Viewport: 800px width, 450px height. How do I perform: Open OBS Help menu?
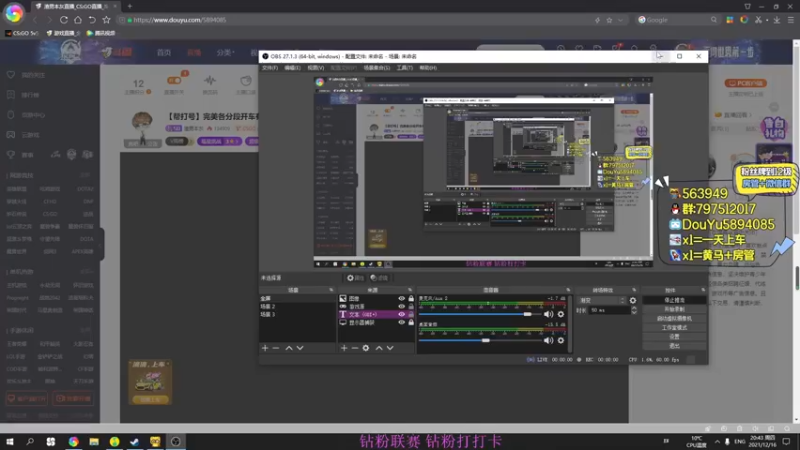tap(428, 68)
